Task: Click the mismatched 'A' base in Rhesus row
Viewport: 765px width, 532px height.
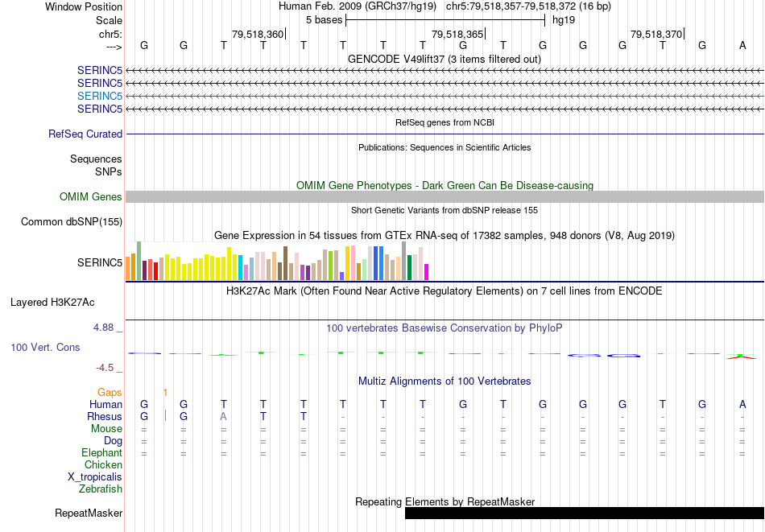Action: pyautogui.click(x=223, y=416)
